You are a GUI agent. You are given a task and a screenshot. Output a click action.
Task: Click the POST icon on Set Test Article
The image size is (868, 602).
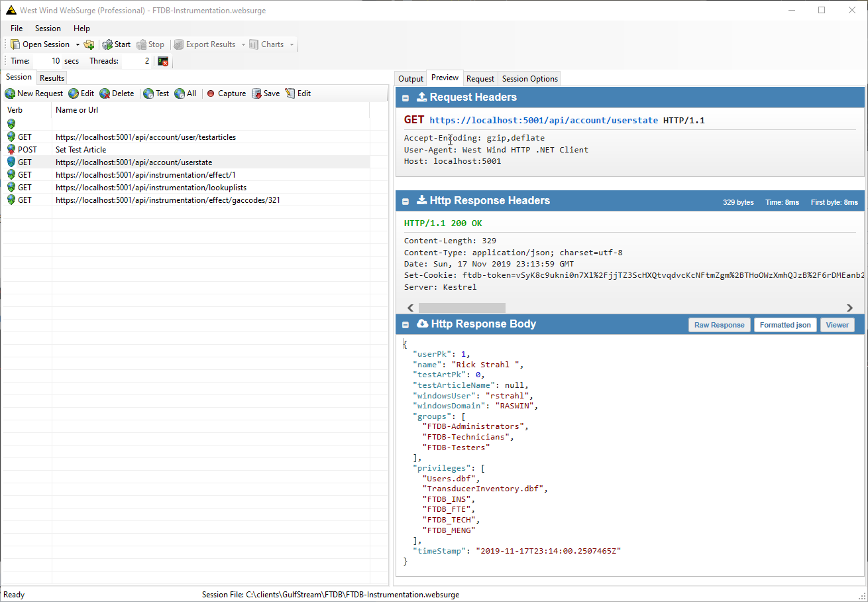click(x=11, y=150)
